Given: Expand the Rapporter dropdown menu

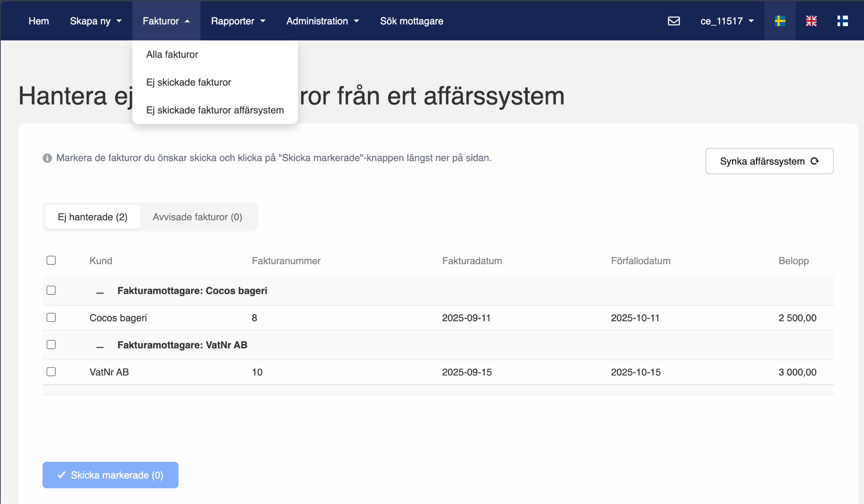Looking at the screenshot, I should pos(238,21).
